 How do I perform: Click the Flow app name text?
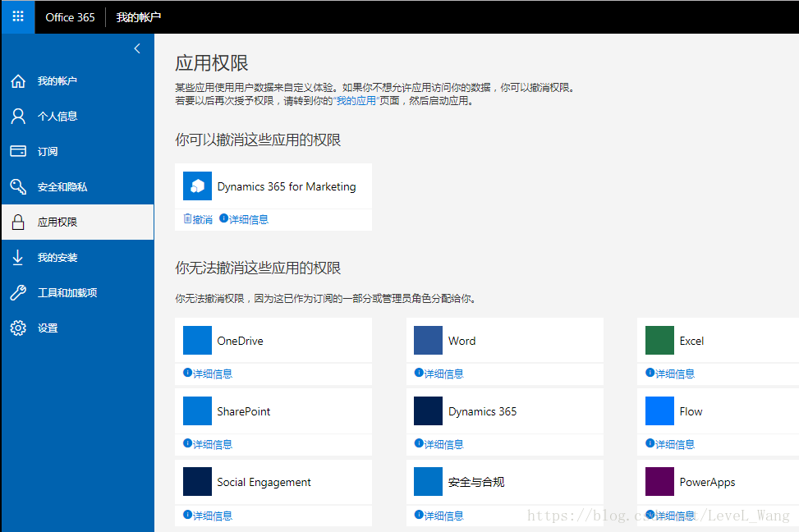(691, 411)
